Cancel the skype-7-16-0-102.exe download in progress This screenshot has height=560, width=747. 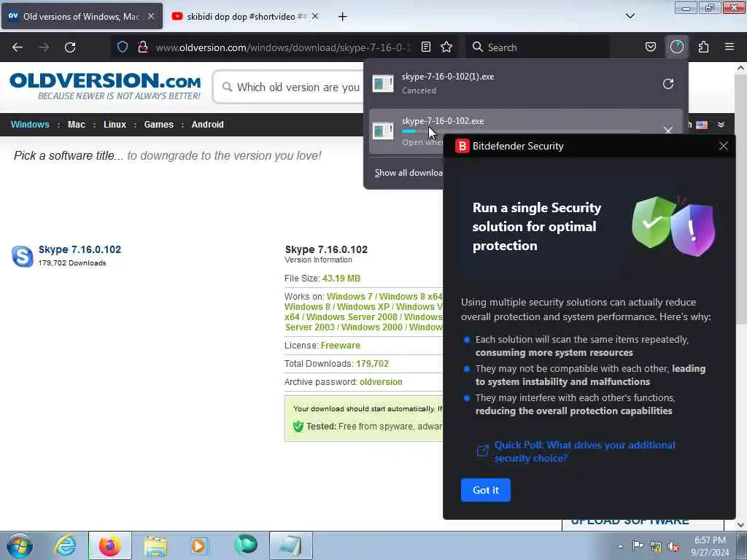point(668,130)
